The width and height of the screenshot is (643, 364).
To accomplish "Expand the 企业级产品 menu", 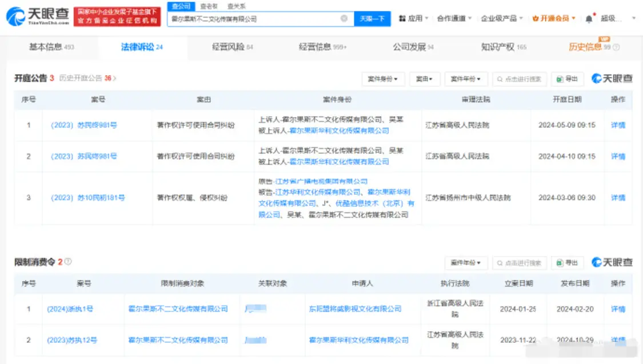I will [x=501, y=18].
